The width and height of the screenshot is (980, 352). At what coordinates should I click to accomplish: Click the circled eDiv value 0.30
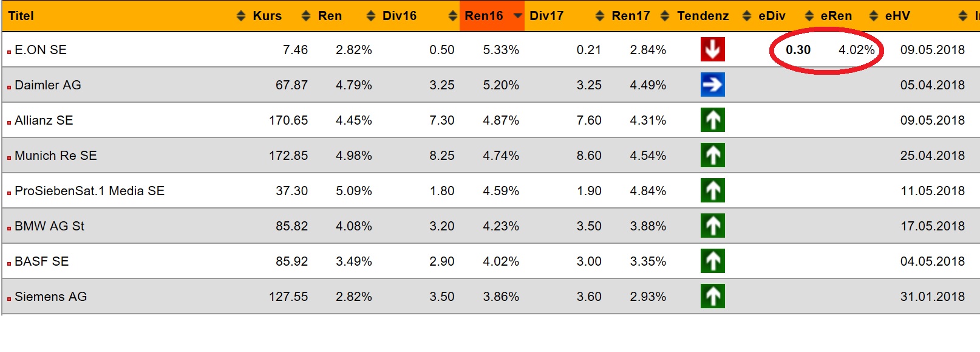[x=798, y=50]
